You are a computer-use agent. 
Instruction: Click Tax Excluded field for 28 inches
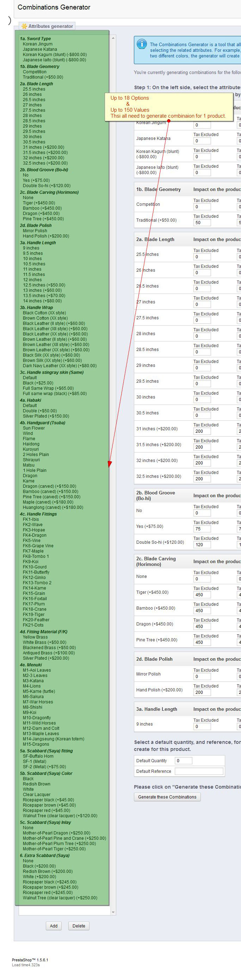click(x=202, y=336)
